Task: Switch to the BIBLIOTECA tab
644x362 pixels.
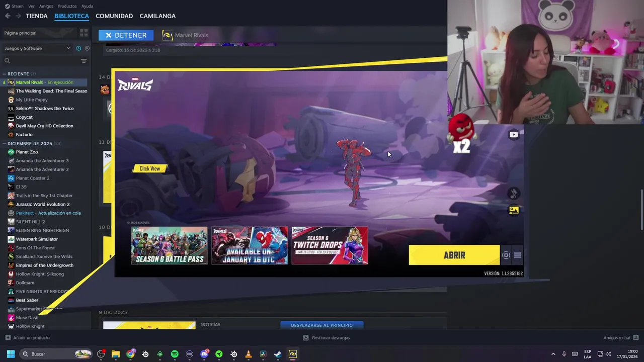Action: (71, 16)
